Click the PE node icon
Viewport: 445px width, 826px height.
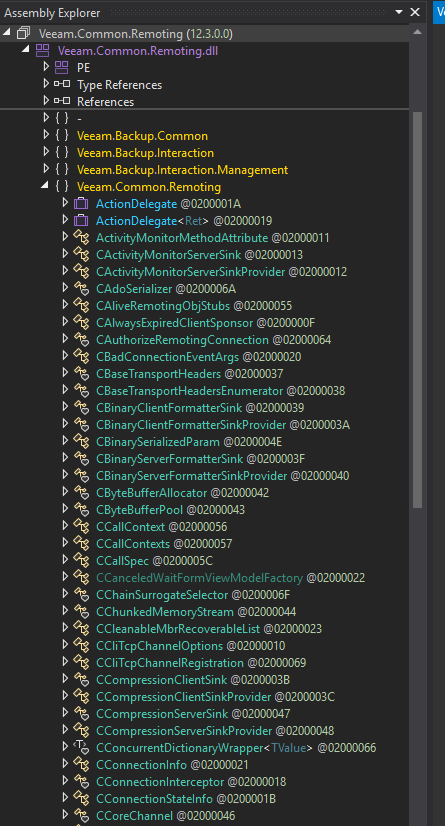[x=62, y=67]
